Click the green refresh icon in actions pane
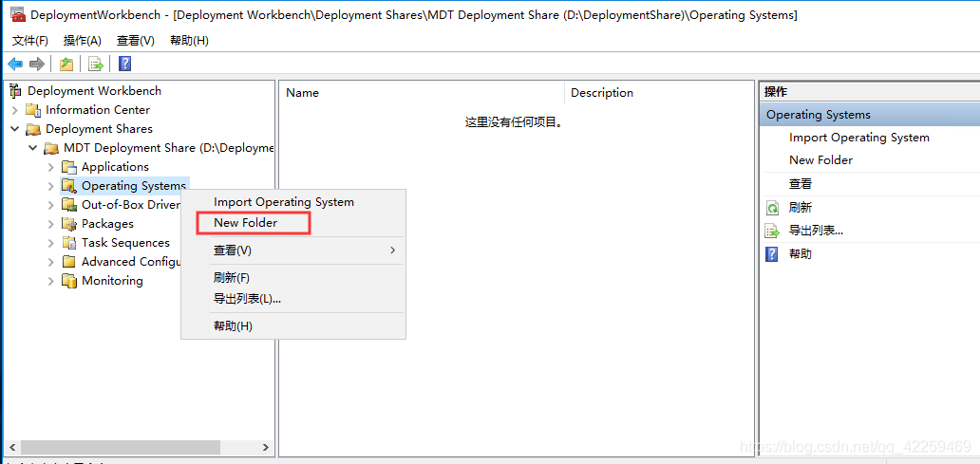The width and height of the screenshot is (980, 464). [772, 208]
